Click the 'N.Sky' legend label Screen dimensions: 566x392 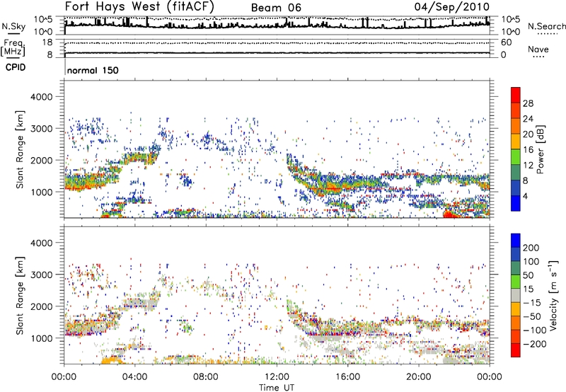13,26
